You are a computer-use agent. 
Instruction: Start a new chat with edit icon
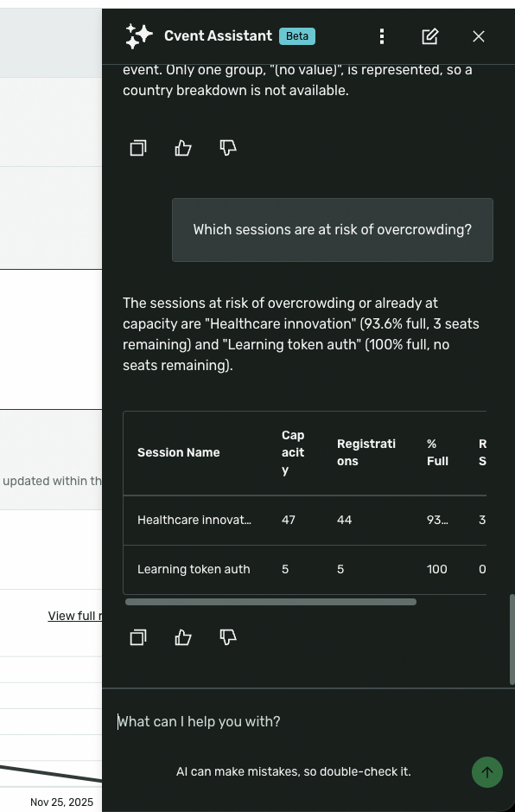[430, 36]
